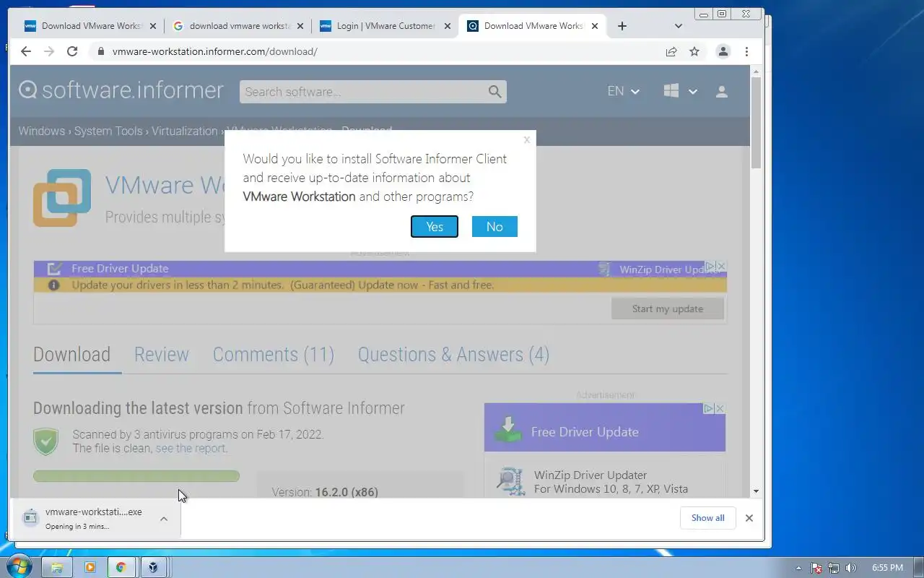Image resolution: width=924 pixels, height=578 pixels.
Task: Click the user account icon on site header
Action: 722,91
